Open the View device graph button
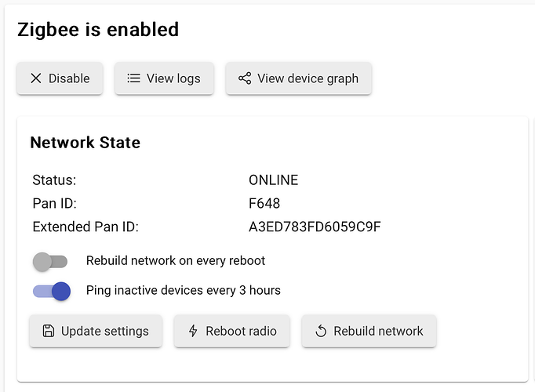Image resolution: width=535 pixels, height=392 pixels. coord(299,78)
